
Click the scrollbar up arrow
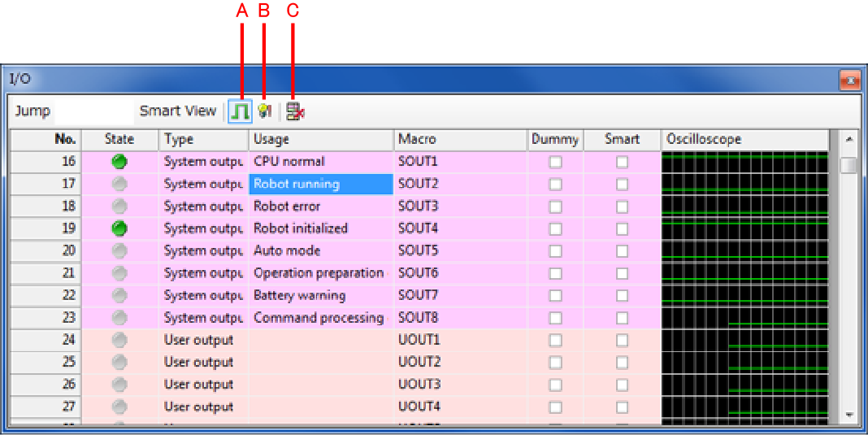coord(849,139)
